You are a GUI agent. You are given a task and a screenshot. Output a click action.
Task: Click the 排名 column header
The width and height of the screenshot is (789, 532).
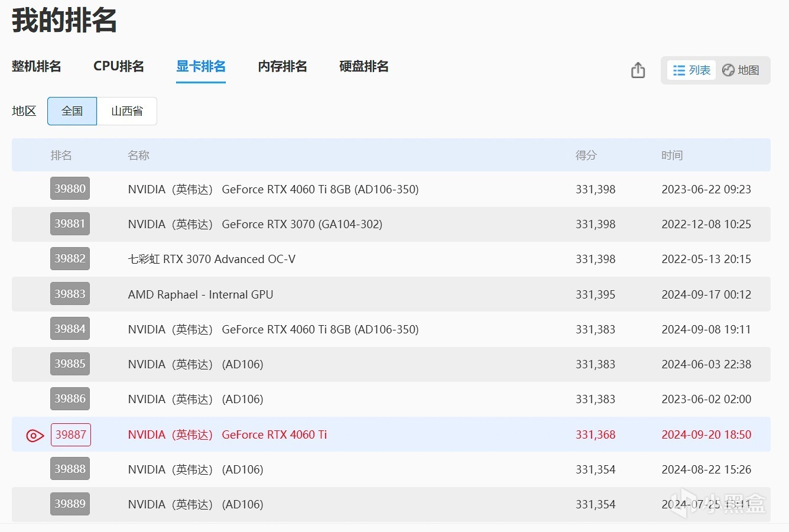(x=61, y=155)
